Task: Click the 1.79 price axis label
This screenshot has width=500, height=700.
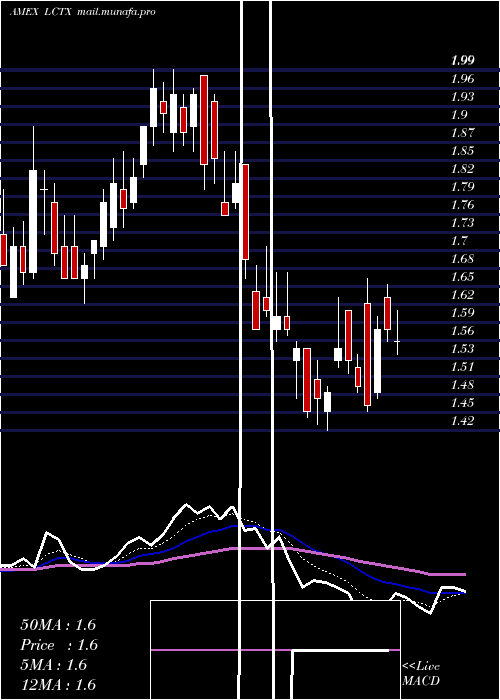Action: coord(462,187)
